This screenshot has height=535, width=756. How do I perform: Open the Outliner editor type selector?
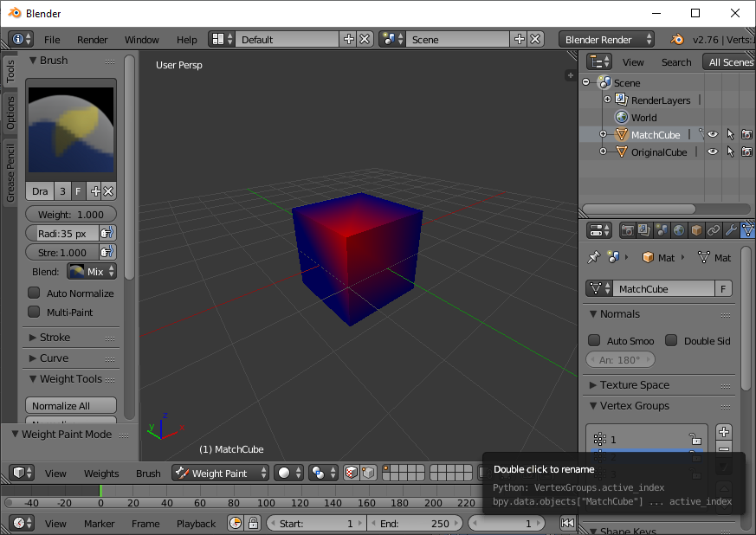[x=599, y=61]
